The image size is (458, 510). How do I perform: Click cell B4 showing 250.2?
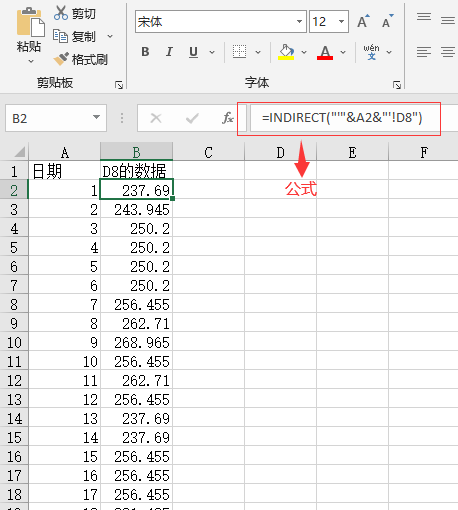[x=136, y=228]
